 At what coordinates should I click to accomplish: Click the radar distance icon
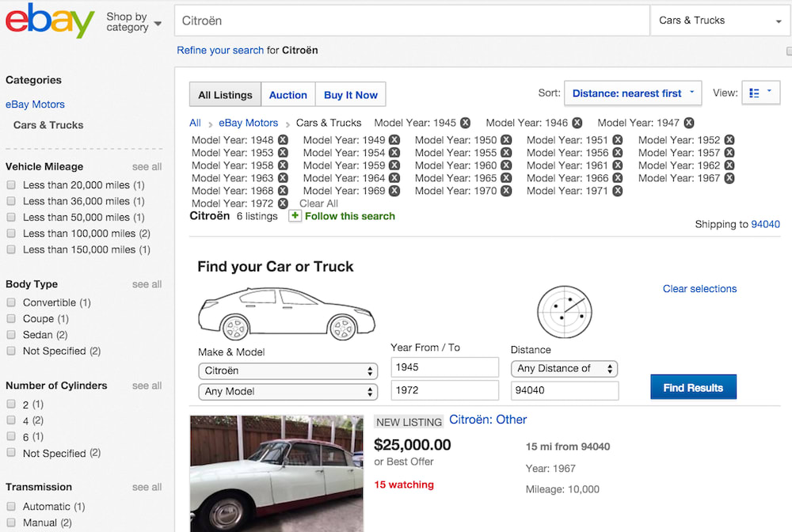point(564,311)
